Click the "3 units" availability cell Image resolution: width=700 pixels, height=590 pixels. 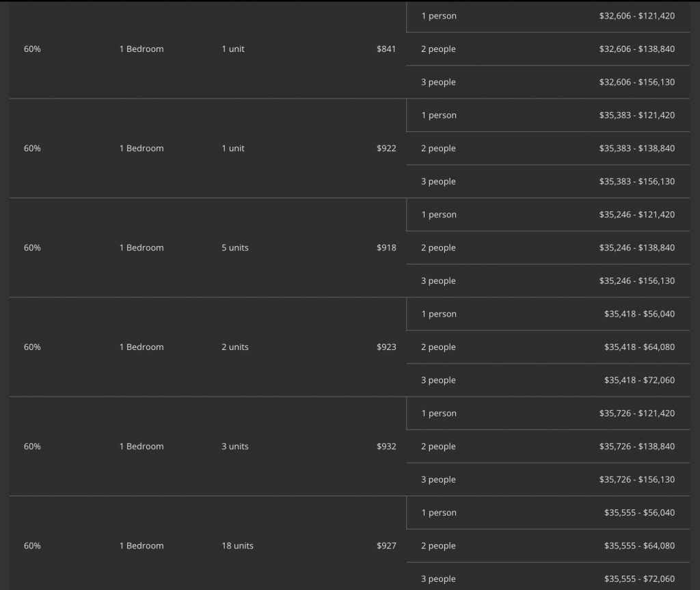[x=235, y=446]
